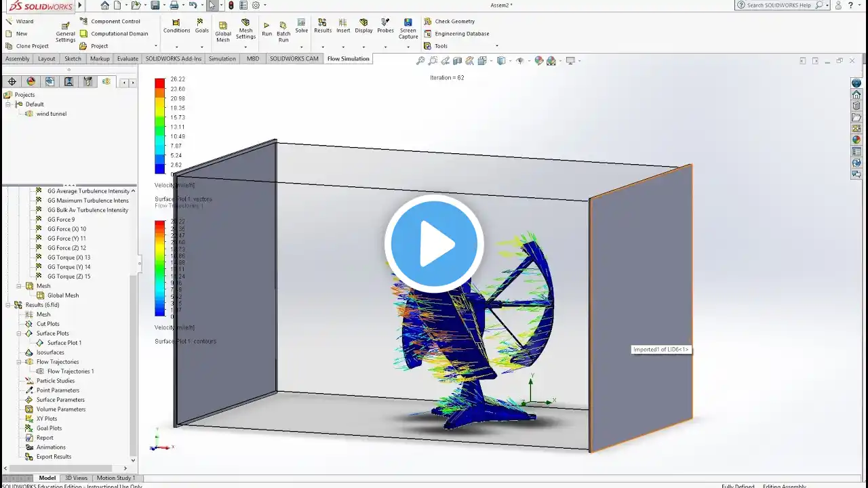Screen dimensions: 868x488
Task: Open the Flow Simulation analysis tree tab
Action: coord(106,81)
